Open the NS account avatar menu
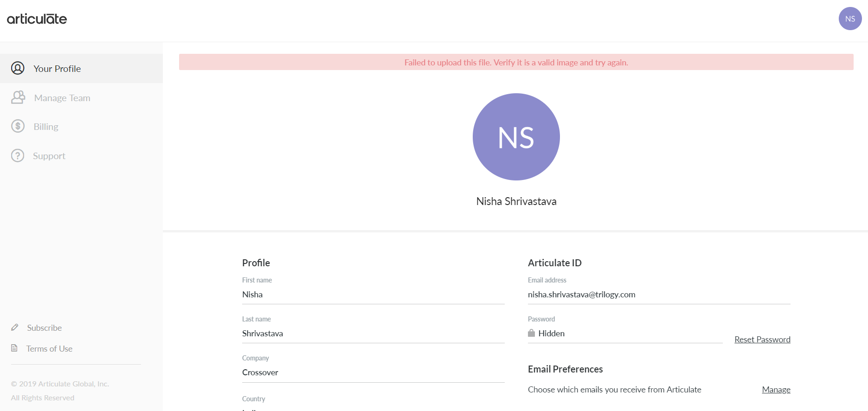868x411 pixels. 850,19
